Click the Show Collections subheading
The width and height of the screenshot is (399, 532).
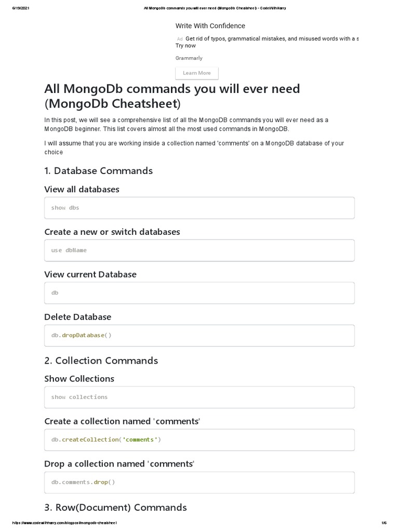tap(79, 379)
